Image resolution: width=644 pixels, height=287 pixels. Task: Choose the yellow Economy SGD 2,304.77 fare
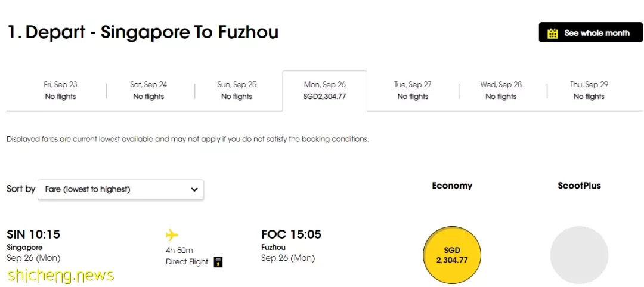pos(452,255)
